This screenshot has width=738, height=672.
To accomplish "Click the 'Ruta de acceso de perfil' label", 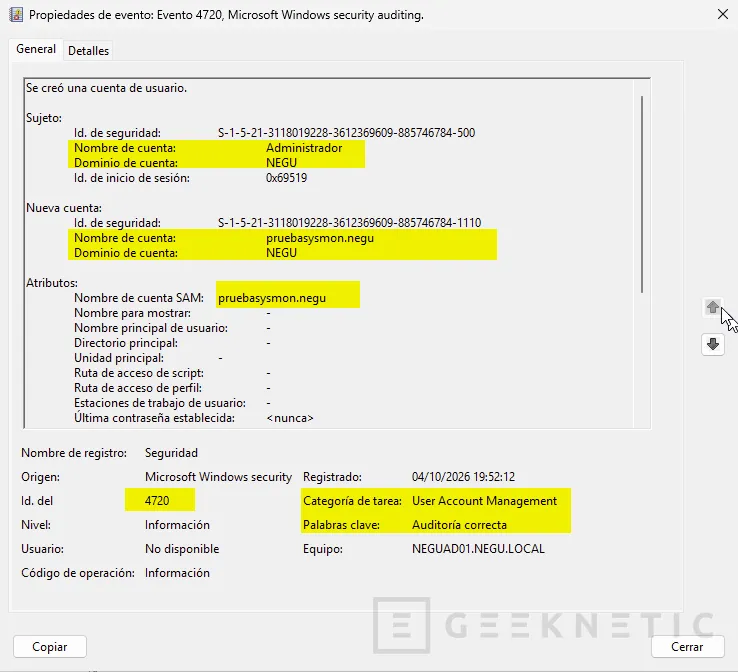I will 138,388.
